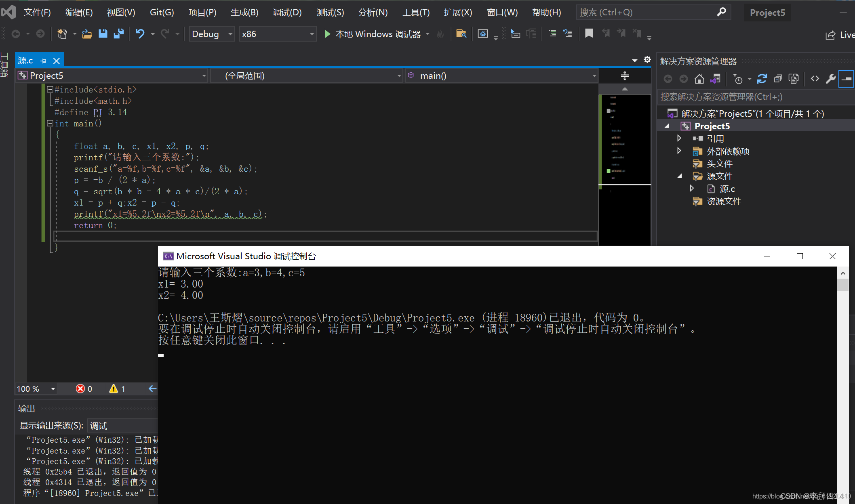Open the x86 platform dropdown
The height and width of the screenshot is (504, 855).
(x=278, y=34)
